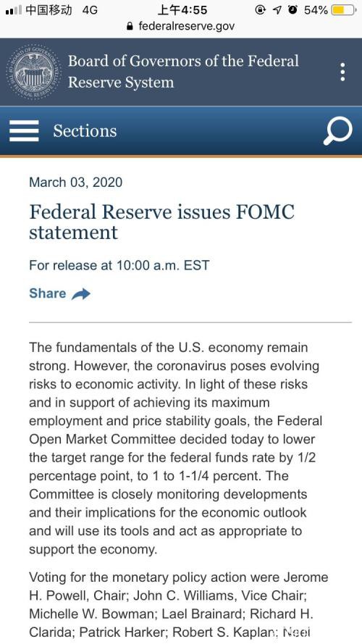
Task: Click the Federal Reserve seal logo
Action: pos(33,72)
